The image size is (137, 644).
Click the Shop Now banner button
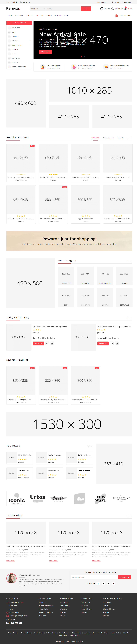[x=45, y=52]
